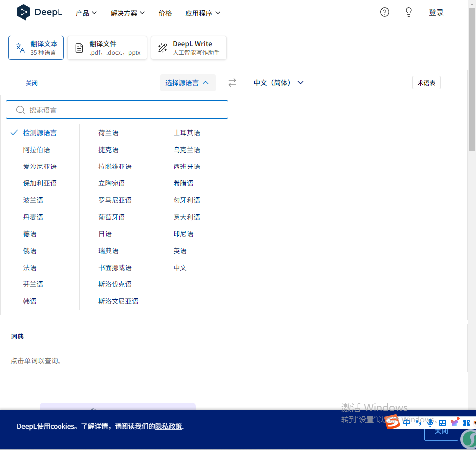Expand the 产品 menu
Image resolution: width=476 pixels, height=450 pixels.
click(86, 13)
